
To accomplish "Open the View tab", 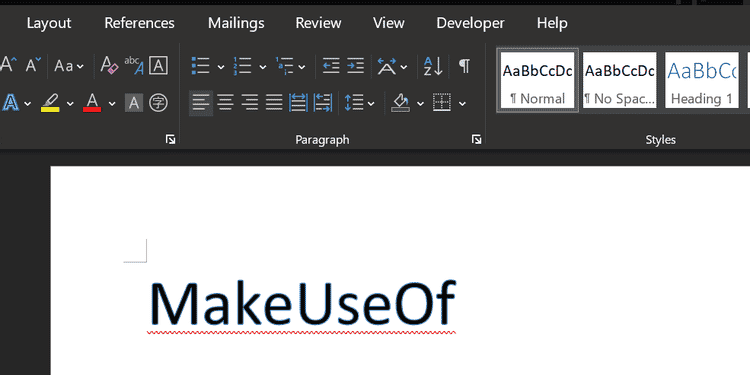I will [x=389, y=23].
